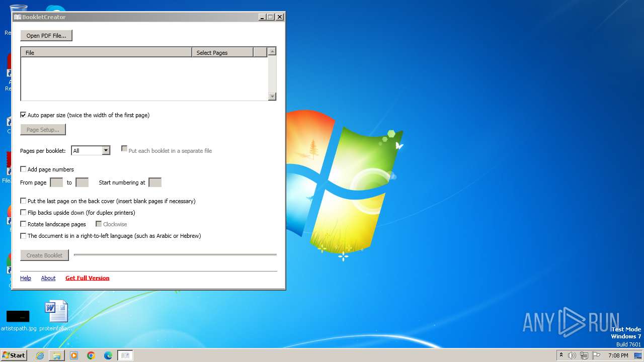Screen dimensions: 644x362
Task: Minimize the BookletCreator window
Action: [x=262, y=17]
